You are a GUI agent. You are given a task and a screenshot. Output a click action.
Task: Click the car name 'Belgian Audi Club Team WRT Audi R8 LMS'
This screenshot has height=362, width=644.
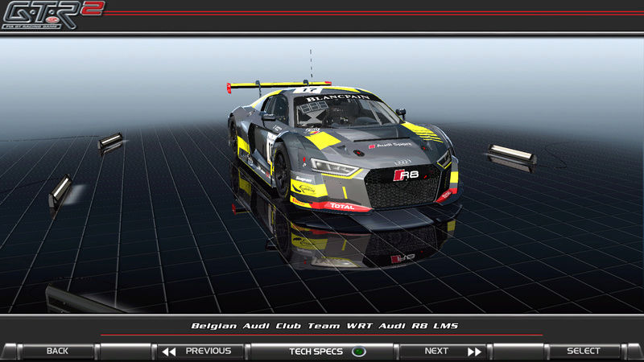pos(324,326)
